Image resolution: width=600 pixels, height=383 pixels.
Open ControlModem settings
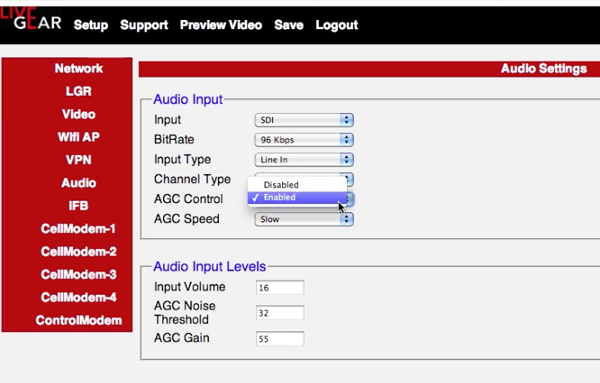click(x=78, y=320)
